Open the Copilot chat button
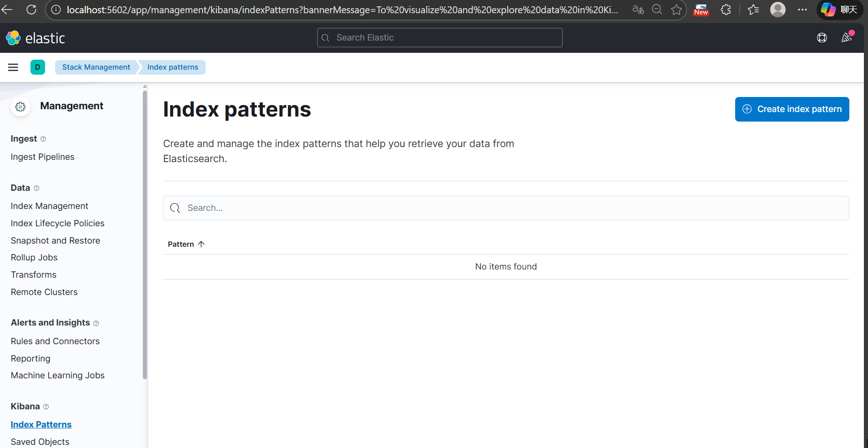The width and height of the screenshot is (868, 448). (840, 10)
